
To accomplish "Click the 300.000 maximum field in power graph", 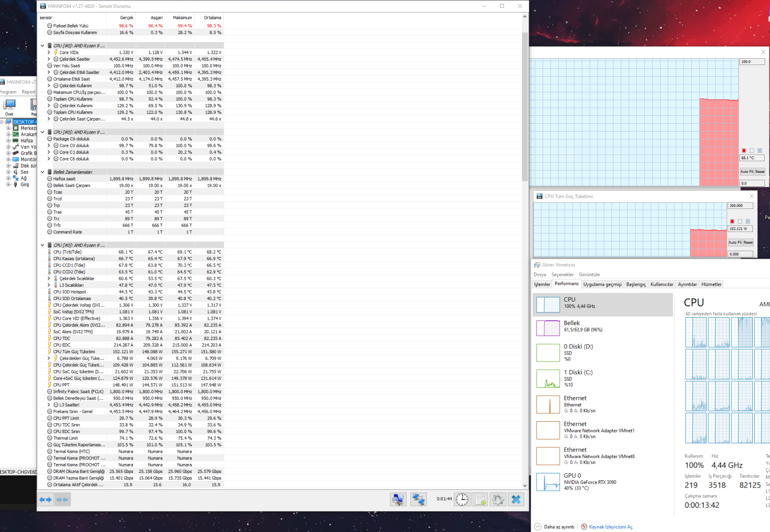I will pyautogui.click(x=740, y=205).
